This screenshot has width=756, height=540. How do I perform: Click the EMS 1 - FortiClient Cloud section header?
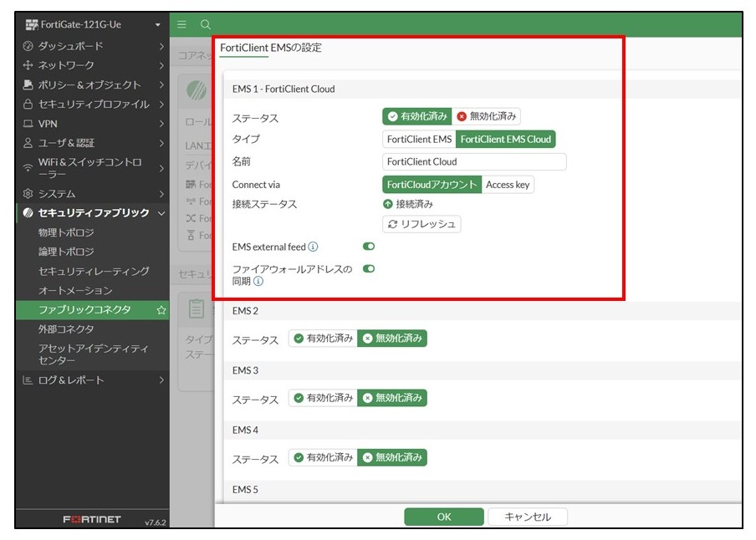(x=483, y=89)
